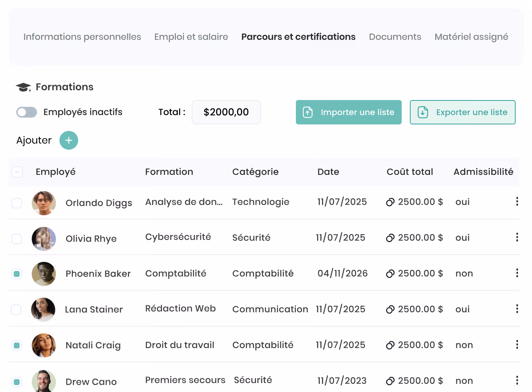The width and height of the screenshot is (532, 392).
Task: Click Natali Craig avatar photo
Action: coord(44,345)
